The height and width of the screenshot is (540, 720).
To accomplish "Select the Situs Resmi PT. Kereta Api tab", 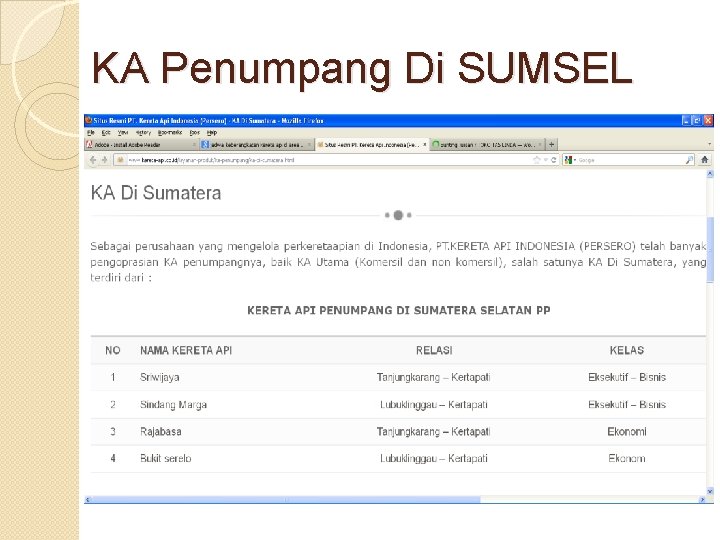I will coord(372,145).
